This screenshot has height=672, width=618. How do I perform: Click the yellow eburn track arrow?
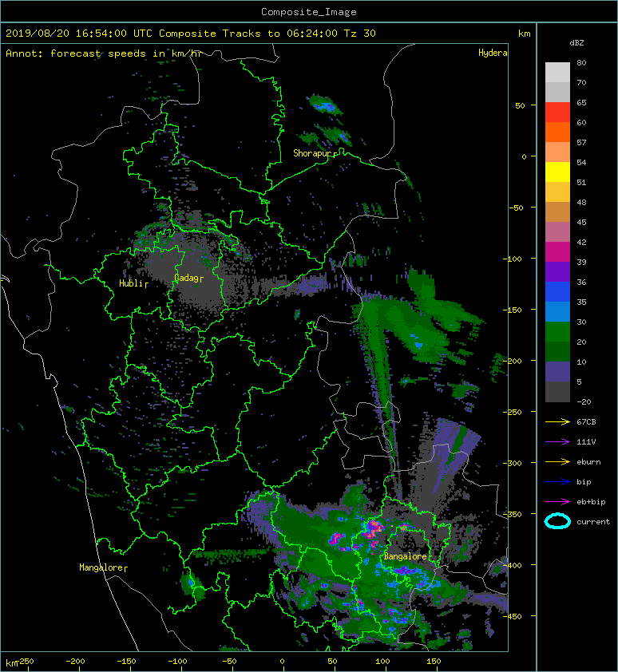coord(557,461)
